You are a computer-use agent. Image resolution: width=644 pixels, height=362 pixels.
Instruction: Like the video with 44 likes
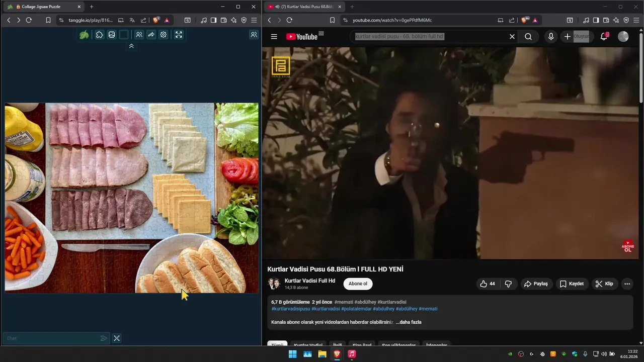pos(487,284)
